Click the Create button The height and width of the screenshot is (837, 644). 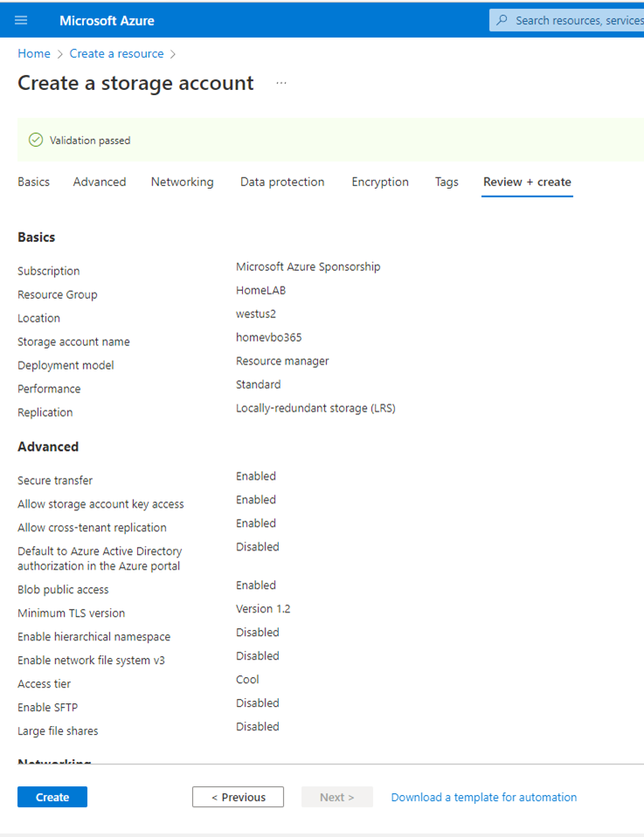tap(52, 797)
